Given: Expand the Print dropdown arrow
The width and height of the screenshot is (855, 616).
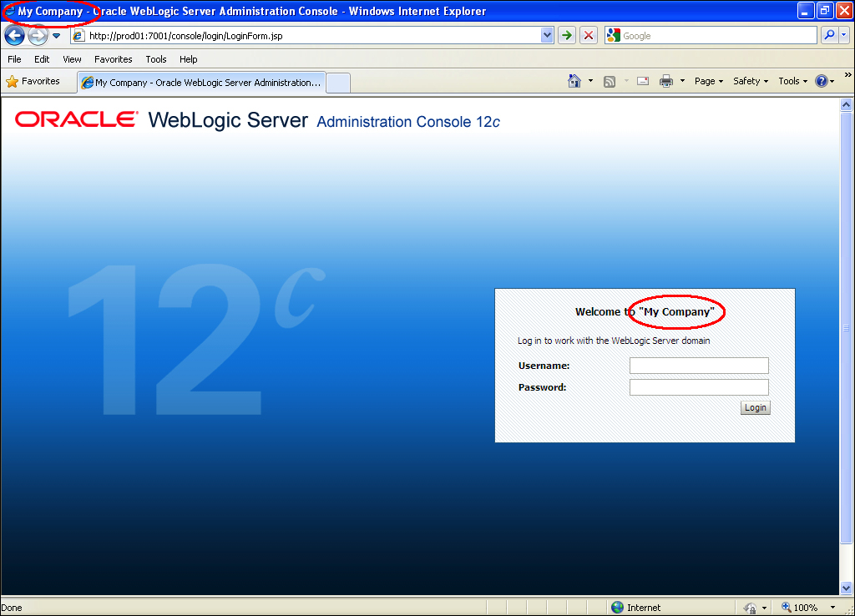Looking at the screenshot, I should [682, 81].
